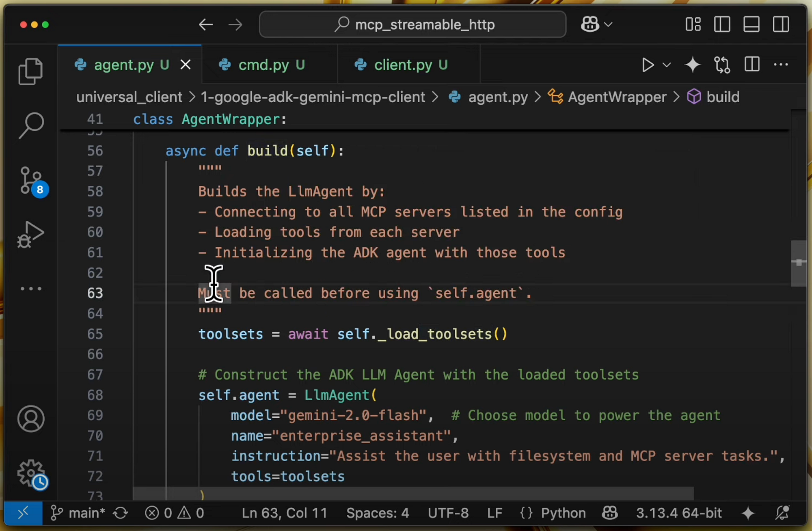Expand the run button dropdown arrow

click(x=666, y=65)
